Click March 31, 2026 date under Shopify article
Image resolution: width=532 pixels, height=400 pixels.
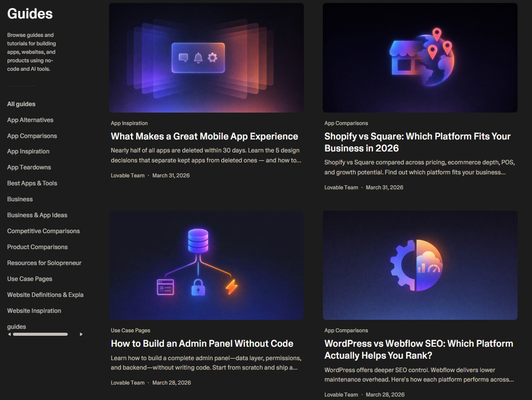tap(385, 188)
